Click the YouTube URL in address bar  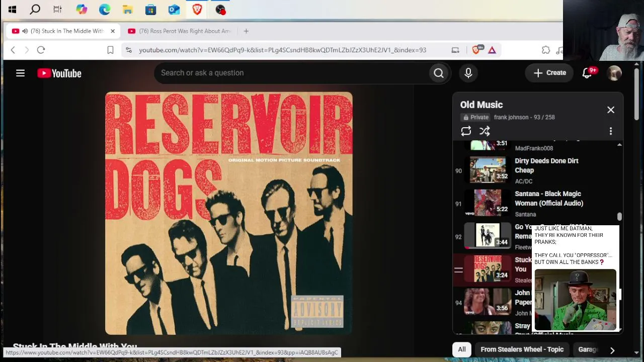[x=282, y=50]
